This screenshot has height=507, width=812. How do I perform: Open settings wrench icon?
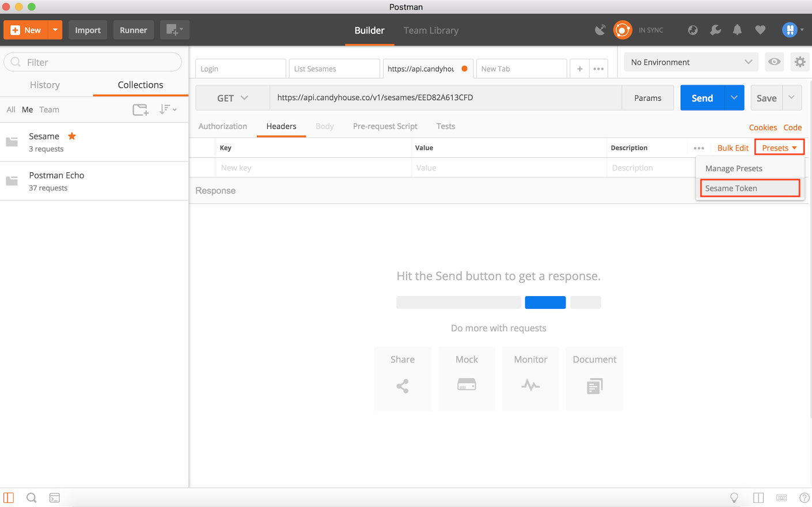[715, 30]
